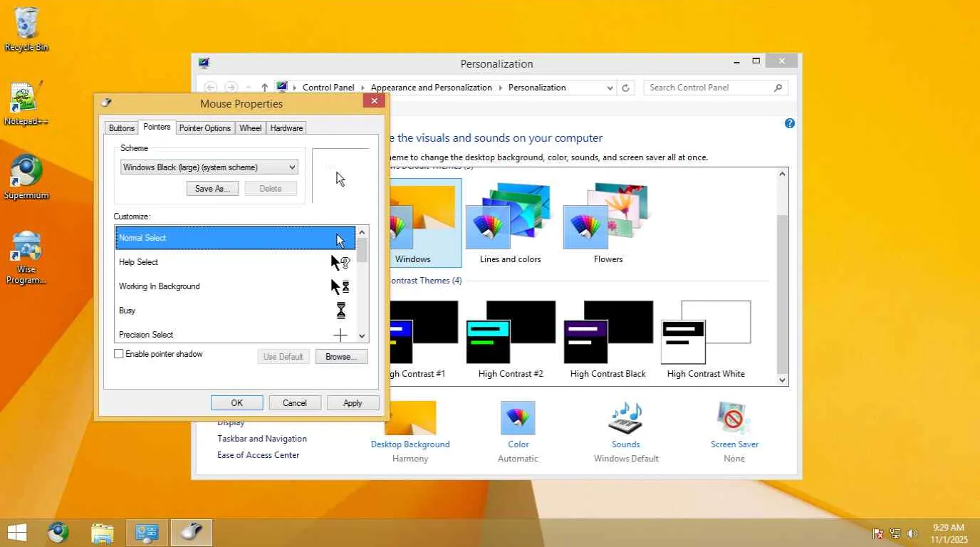Viewport: 980px width, 547px height.
Task: Open File Explorer from the taskbar
Action: pos(103,533)
